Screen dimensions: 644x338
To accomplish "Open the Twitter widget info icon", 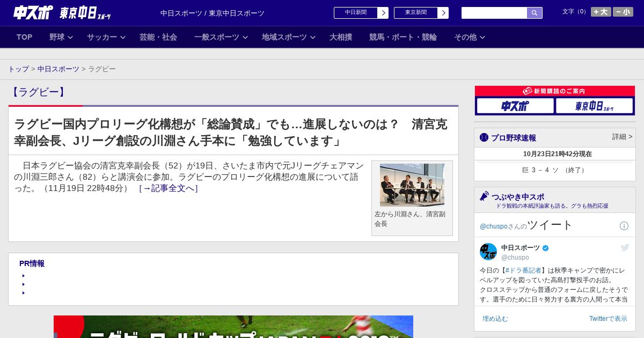I will click(624, 226).
